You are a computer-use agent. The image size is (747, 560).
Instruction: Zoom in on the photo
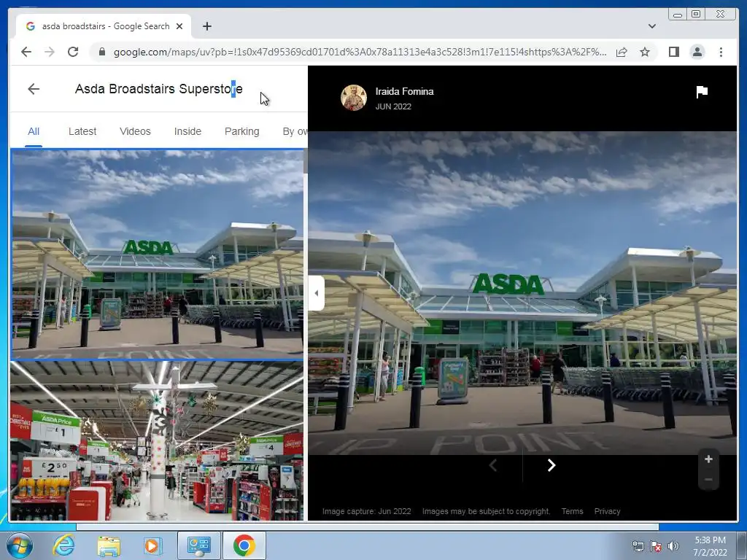tap(708, 459)
